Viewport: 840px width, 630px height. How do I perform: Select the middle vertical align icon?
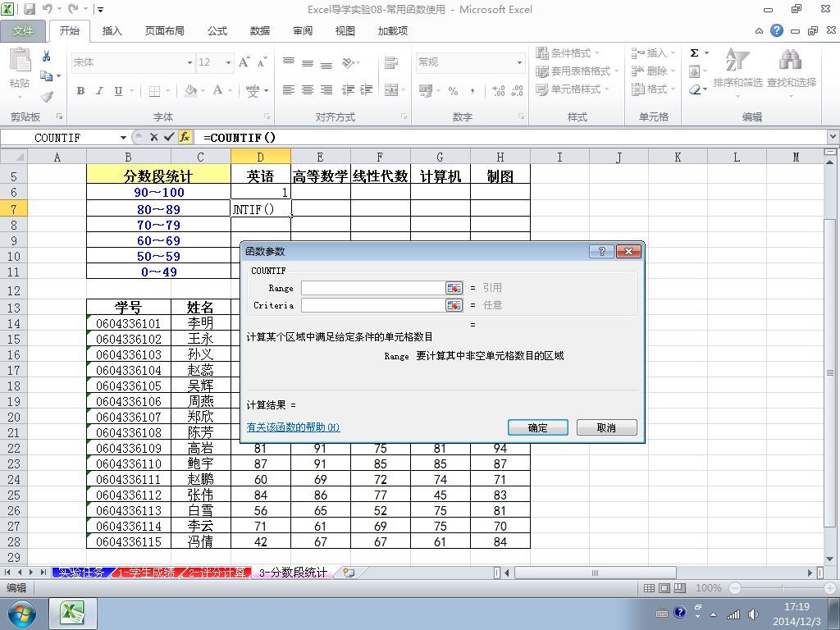click(x=308, y=63)
